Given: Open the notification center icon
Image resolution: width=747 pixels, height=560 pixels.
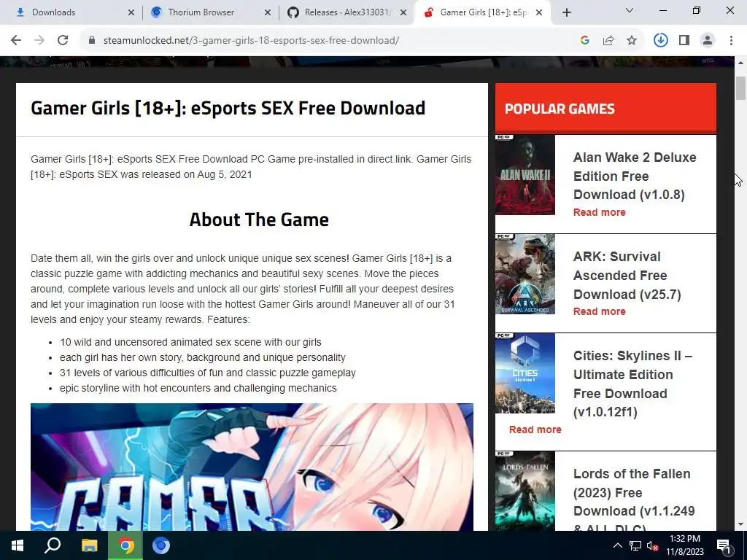Looking at the screenshot, I should 724,545.
